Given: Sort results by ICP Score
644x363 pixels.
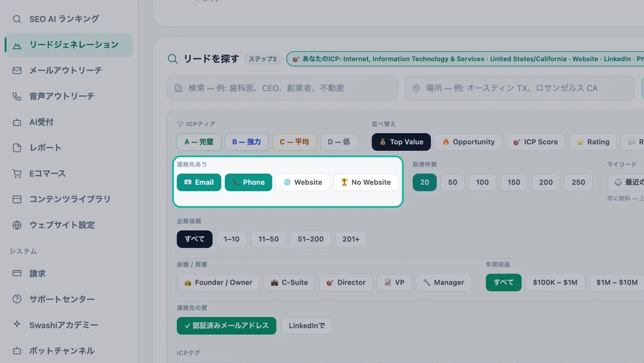Looking at the screenshot, I should tap(535, 142).
